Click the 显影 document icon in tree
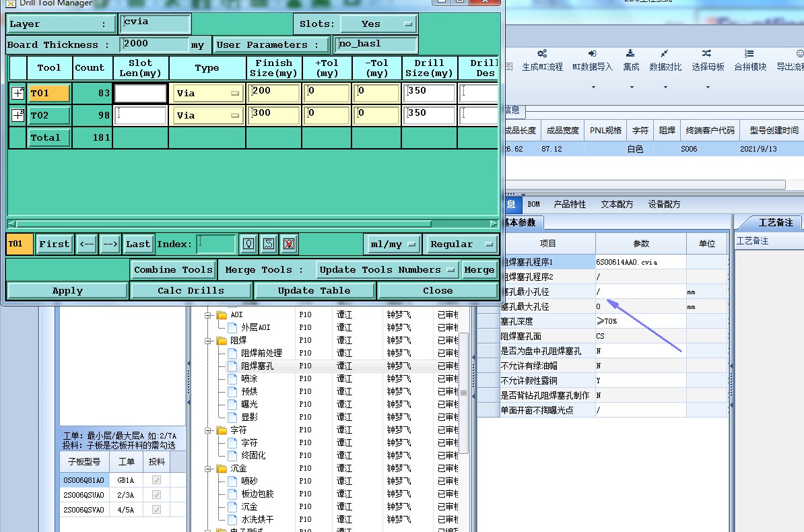Image resolution: width=804 pixels, height=532 pixels. (x=232, y=417)
